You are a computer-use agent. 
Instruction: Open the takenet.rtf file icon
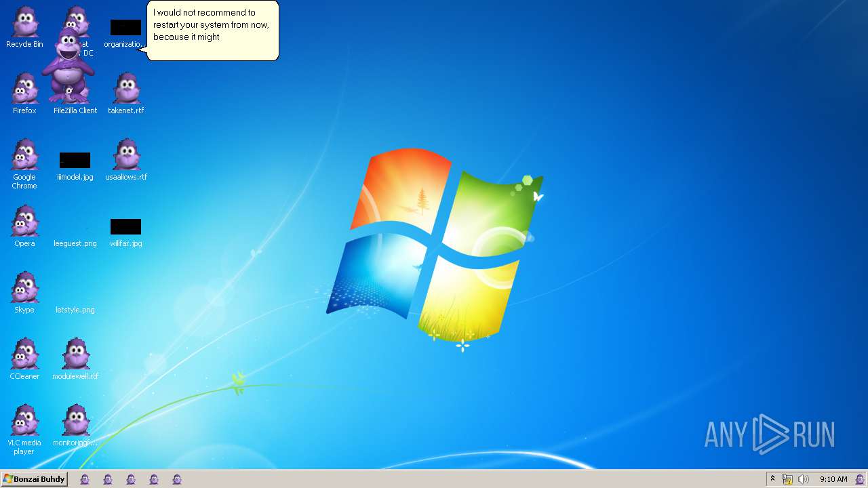126,89
